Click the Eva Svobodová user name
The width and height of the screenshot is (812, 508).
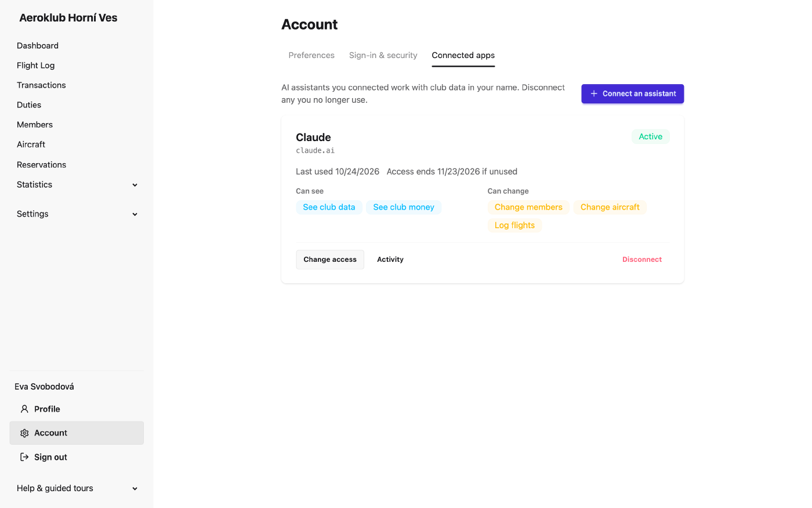coord(44,387)
